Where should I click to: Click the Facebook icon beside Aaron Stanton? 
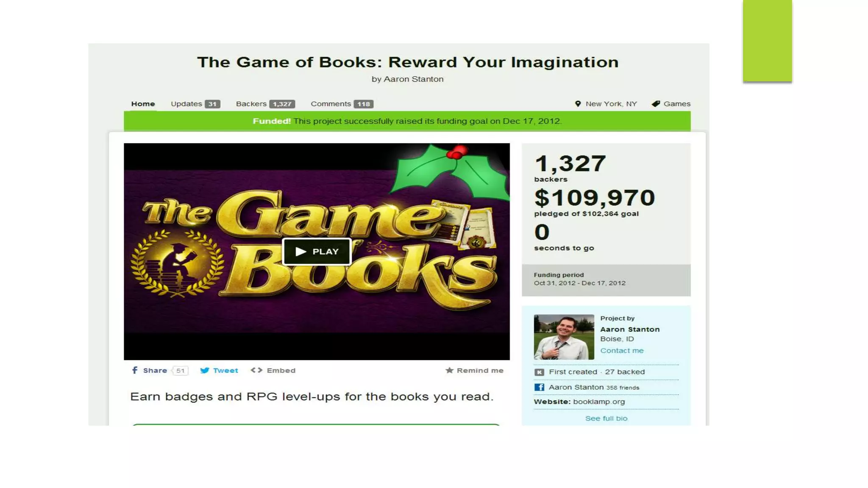pyautogui.click(x=539, y=387)
